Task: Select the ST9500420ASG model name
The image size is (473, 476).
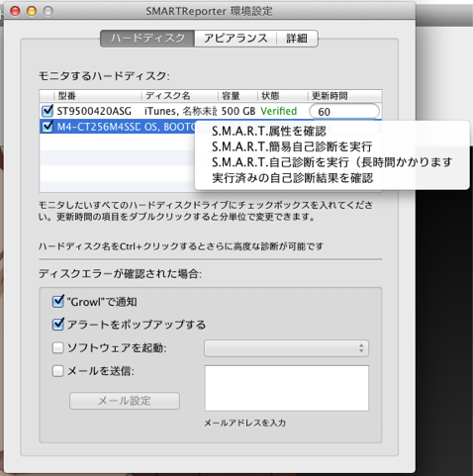Action: click(x=94, y=111)
